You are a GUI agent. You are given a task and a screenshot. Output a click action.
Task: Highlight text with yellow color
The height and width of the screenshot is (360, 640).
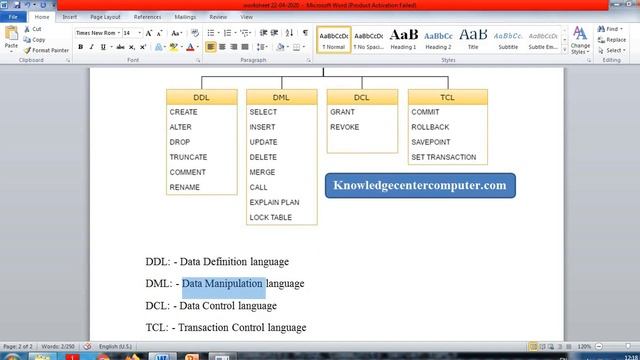coord(173,47)
